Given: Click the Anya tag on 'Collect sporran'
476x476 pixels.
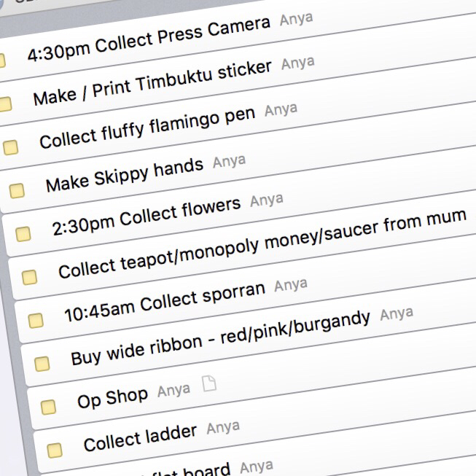Looking at the screenshot, I should (x=291, y=285).
